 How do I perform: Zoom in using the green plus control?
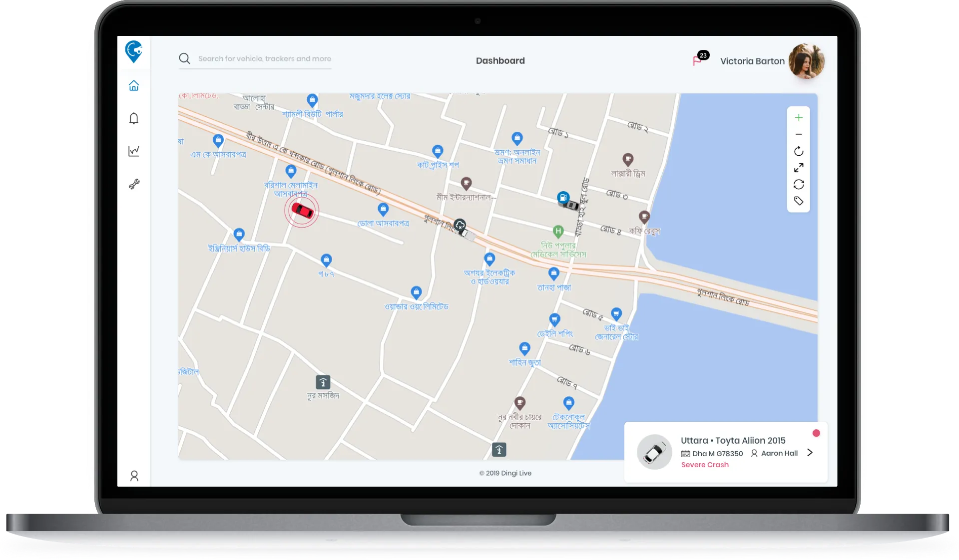798,117
